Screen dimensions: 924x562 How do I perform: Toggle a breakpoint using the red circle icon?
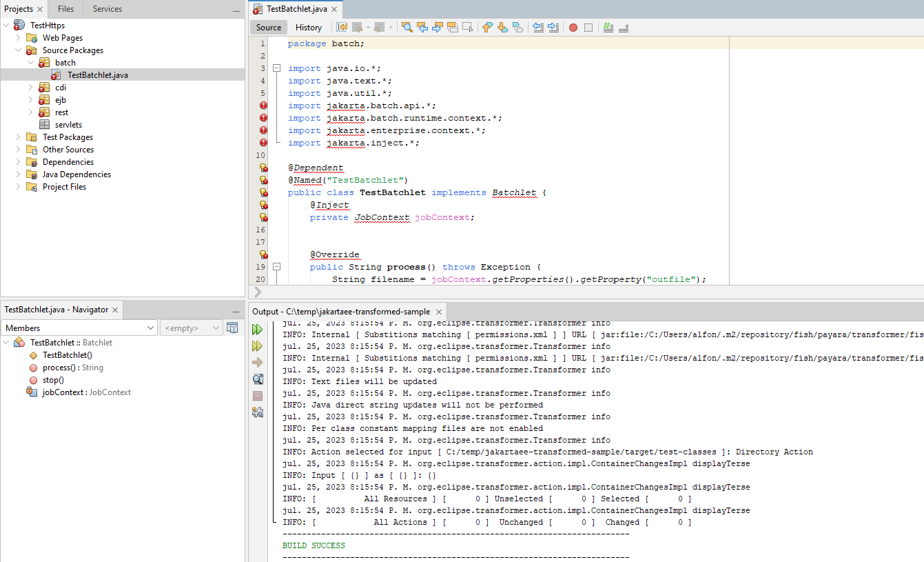(x=573, y=27)
